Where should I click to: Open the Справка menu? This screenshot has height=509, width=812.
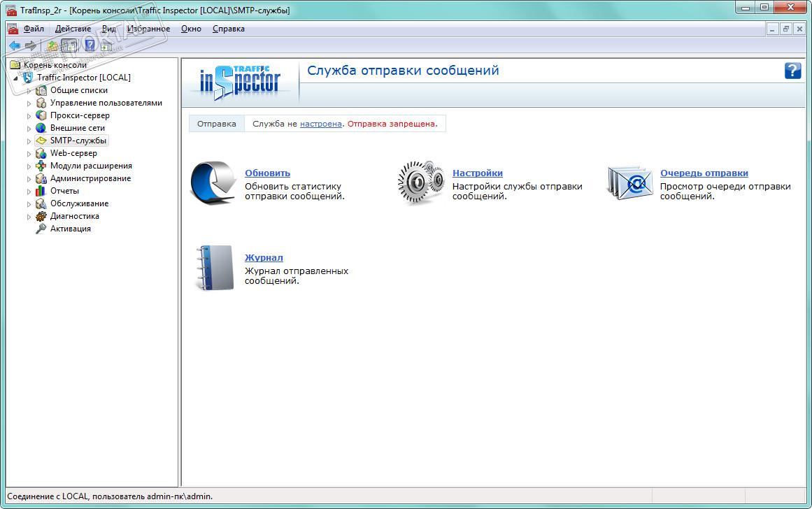coord(229,29)
